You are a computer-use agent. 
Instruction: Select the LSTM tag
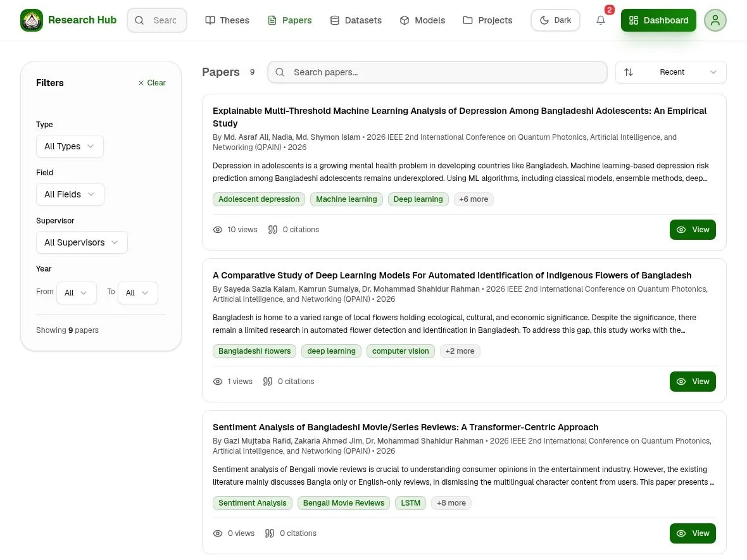[411, 503]
